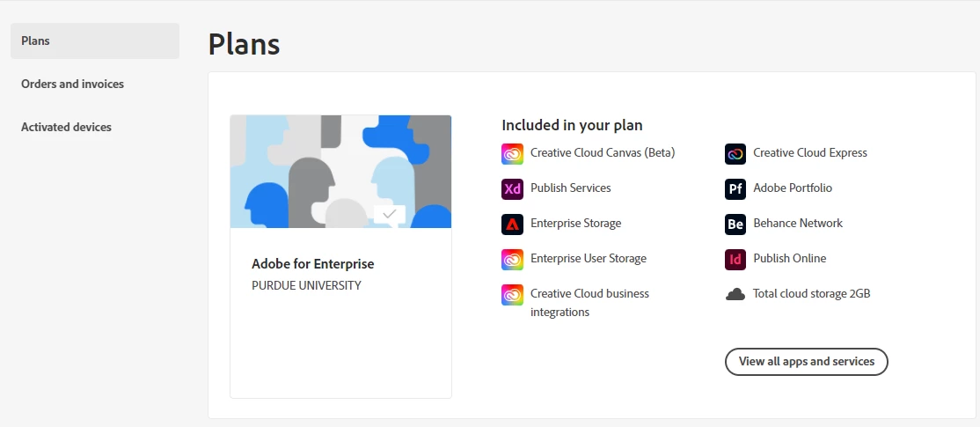
Task: Click View all apps and services button
Action: (x=806, y=361)
